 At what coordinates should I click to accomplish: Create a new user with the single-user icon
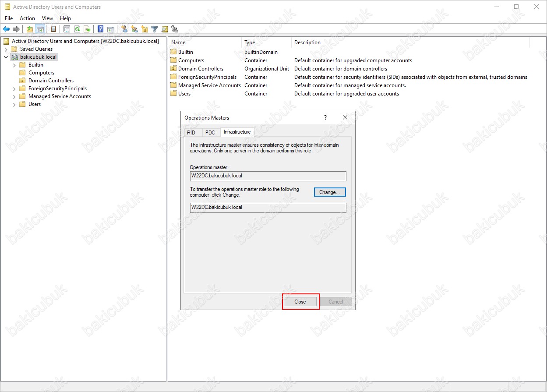pos(124,29)
